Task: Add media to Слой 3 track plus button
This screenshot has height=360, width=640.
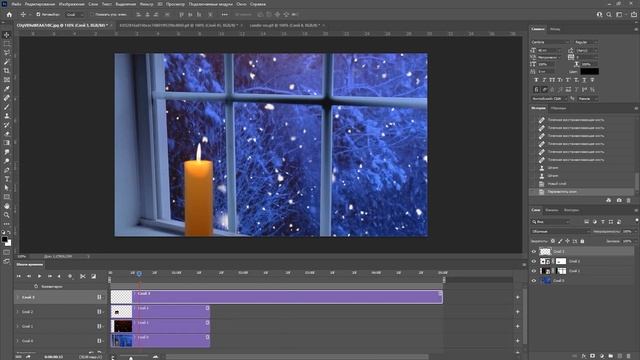Action: [518, 298]
